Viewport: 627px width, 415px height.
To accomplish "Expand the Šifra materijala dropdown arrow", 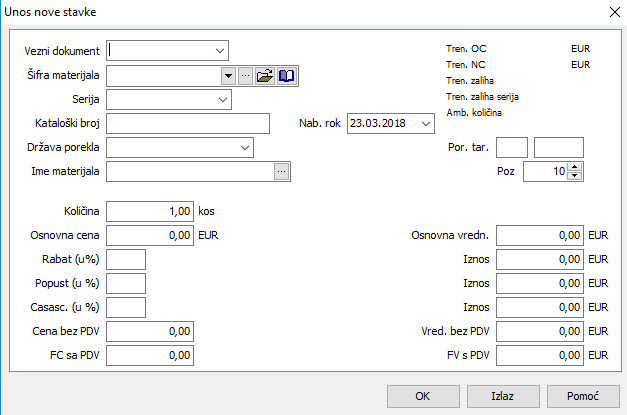I will (229, 75).
